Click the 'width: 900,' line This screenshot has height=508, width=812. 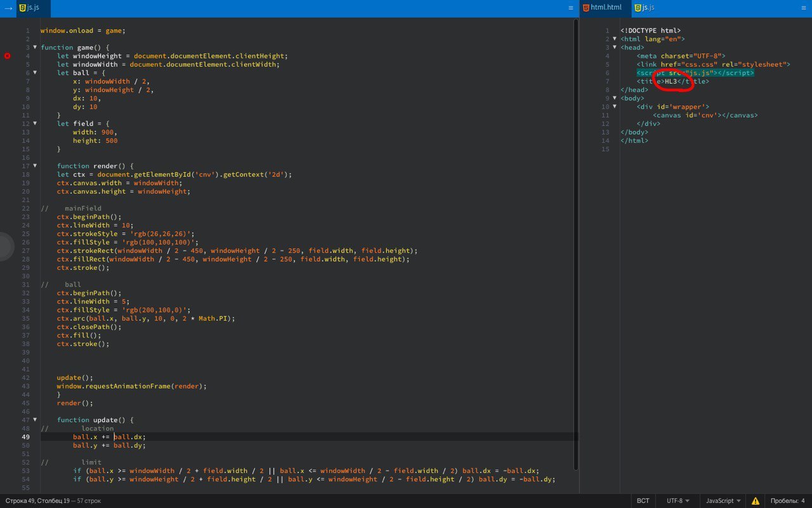95,132
